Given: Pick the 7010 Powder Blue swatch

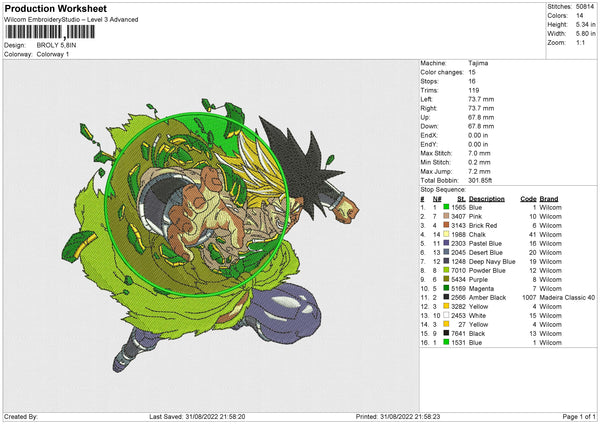Looking at the screenshot, I should (446, 270).
